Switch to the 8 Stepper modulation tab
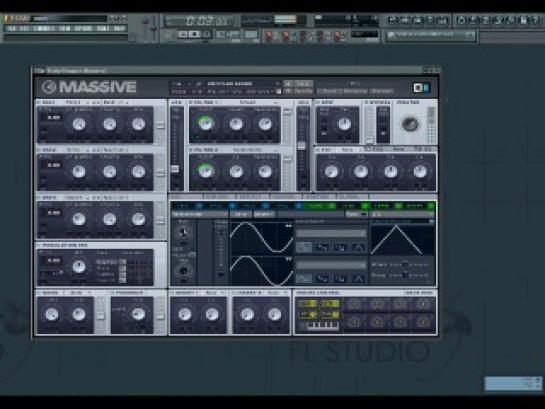Image resolution: width=545 pixels, height=409 pixels. (418, 206)
